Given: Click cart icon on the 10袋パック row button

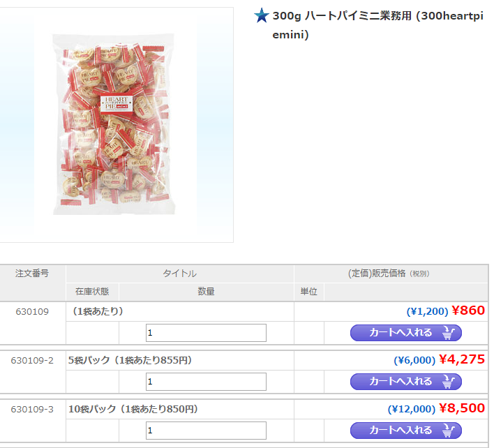Looking at the screenshot, I should pos(450,431).
